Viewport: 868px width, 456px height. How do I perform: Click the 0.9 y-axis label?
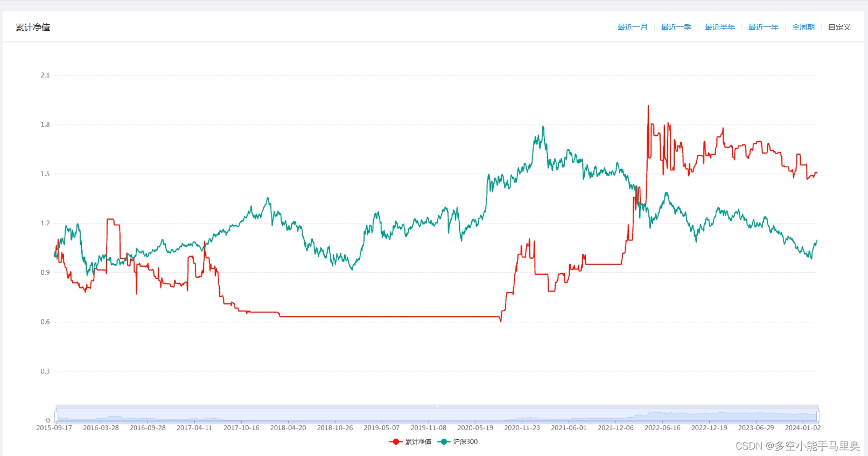45,272
